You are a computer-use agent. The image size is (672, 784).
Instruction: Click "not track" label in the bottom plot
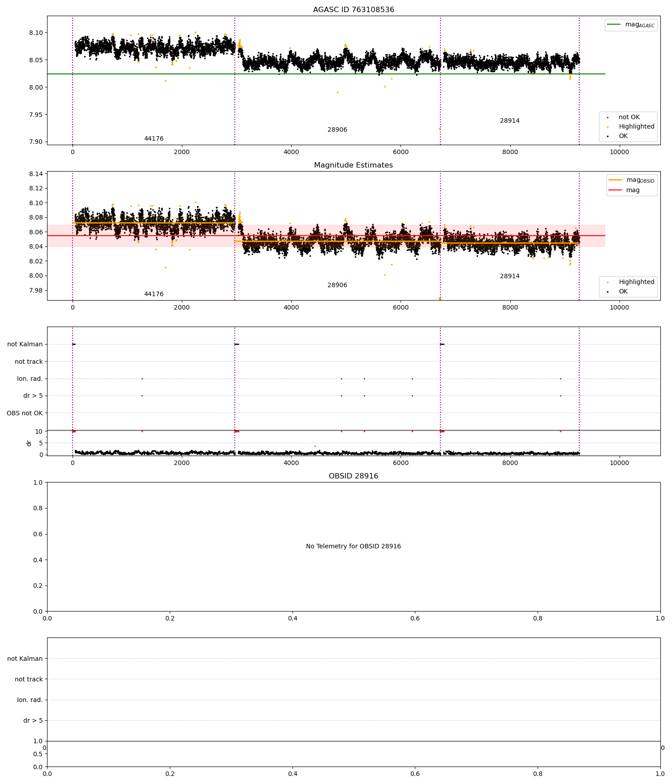(29, 679)
